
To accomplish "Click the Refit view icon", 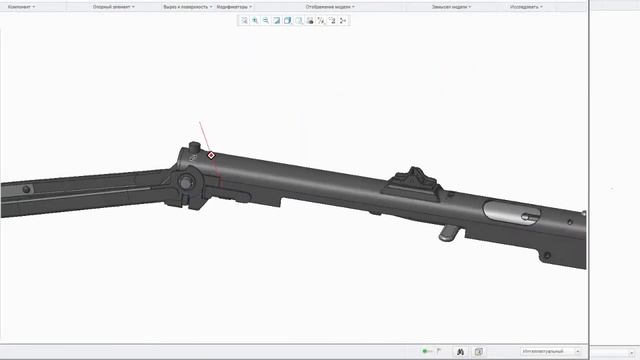I will [244, 20].
